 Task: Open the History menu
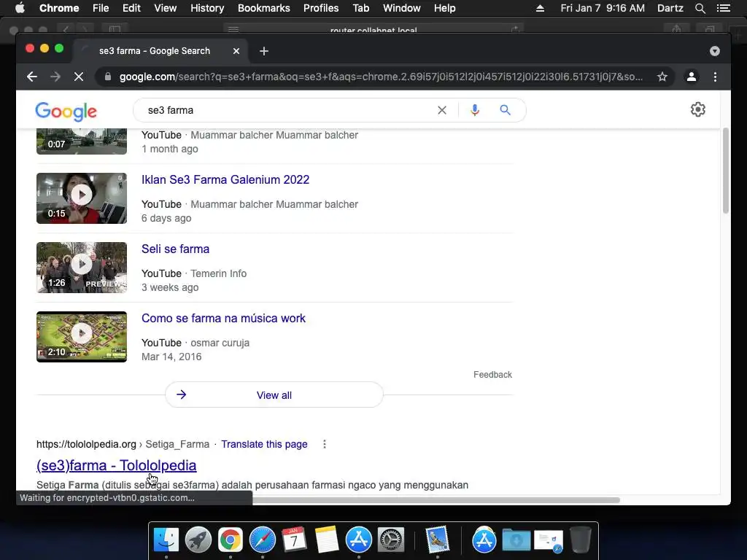[207, 8]
